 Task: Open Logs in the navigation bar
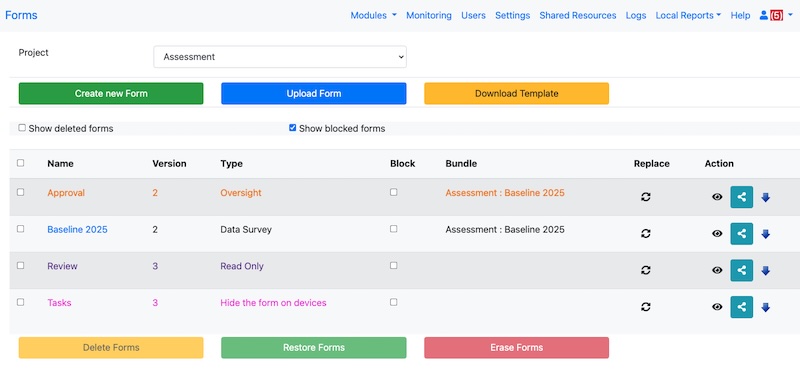click(636, 15)
